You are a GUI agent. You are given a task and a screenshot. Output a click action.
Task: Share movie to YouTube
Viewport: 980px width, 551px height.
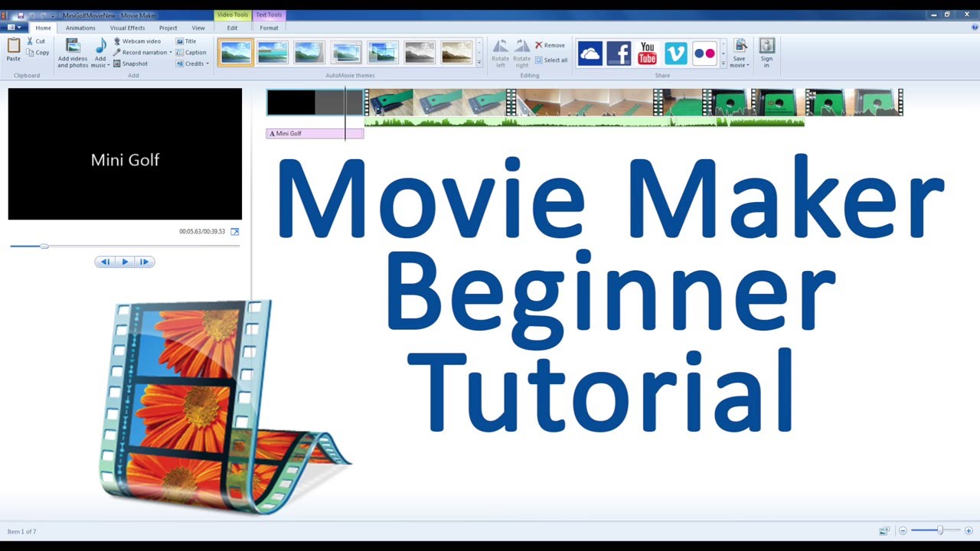(648, 54)
